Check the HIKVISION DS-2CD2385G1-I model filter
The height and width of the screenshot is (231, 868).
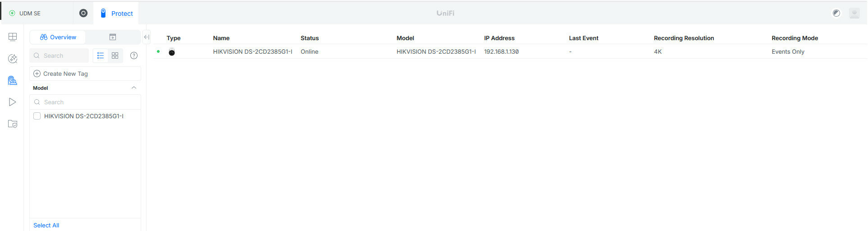[37, 116]
